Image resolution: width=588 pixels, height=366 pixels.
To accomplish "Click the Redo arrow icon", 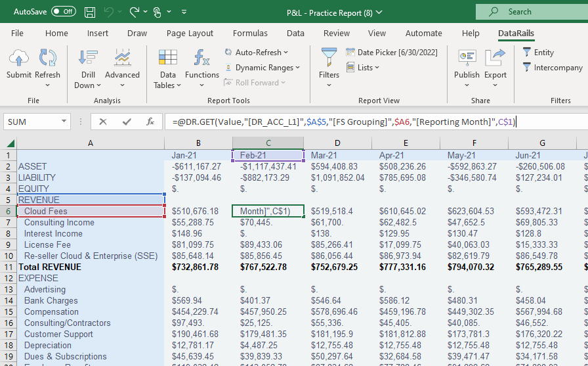I will coord(135,12).
